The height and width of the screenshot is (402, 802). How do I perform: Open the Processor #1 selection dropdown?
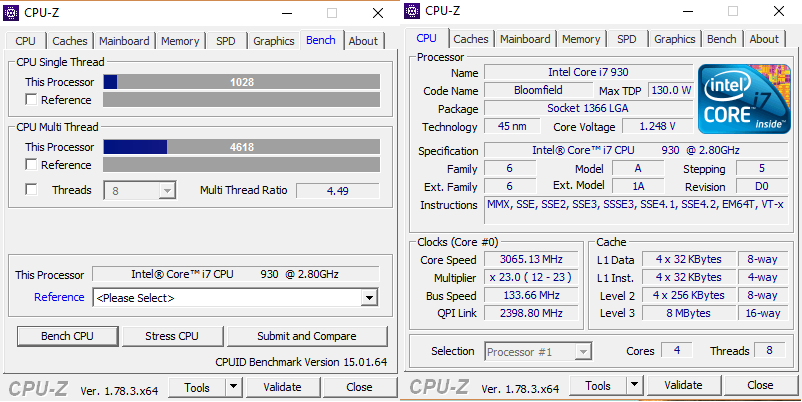[x=580, y=351]
